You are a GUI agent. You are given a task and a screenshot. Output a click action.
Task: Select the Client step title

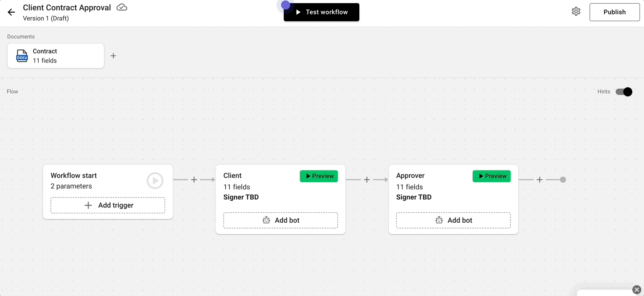click(x=233, y=175)
